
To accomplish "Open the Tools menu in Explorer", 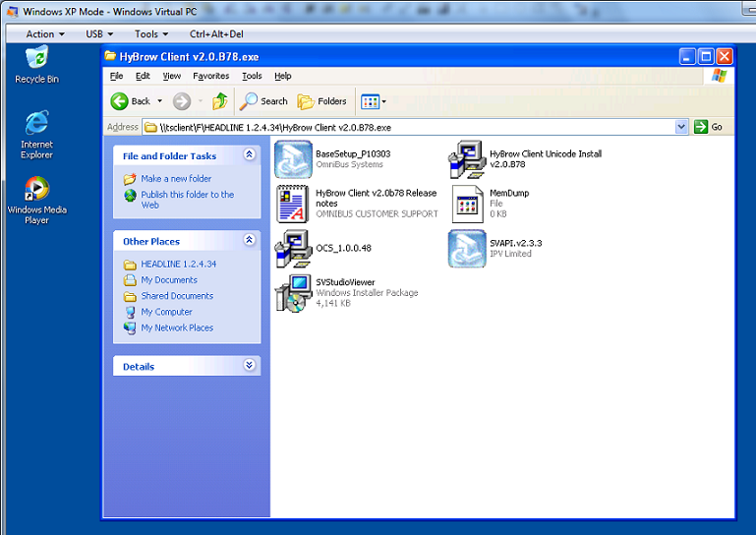I will coord(252,76).
